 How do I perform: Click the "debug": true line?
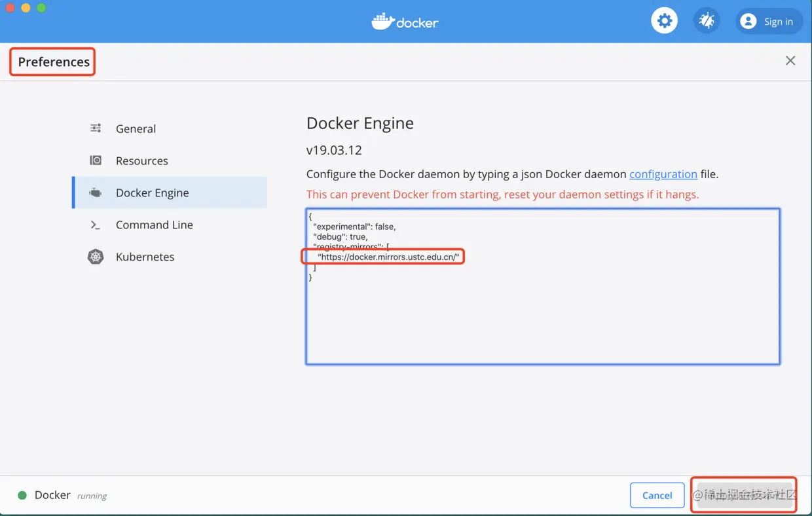coord(341,236)
